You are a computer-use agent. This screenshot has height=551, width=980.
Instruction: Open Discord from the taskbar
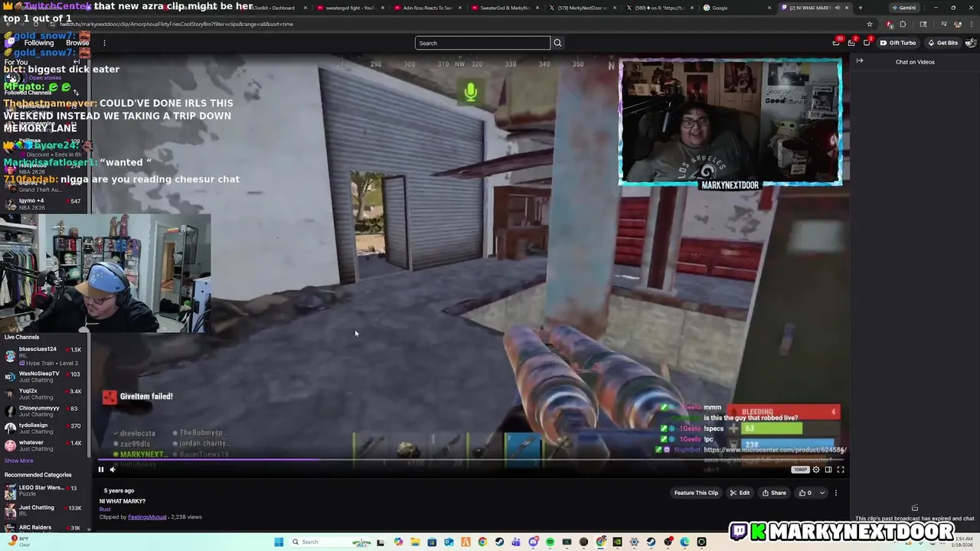tap(533, 542)
